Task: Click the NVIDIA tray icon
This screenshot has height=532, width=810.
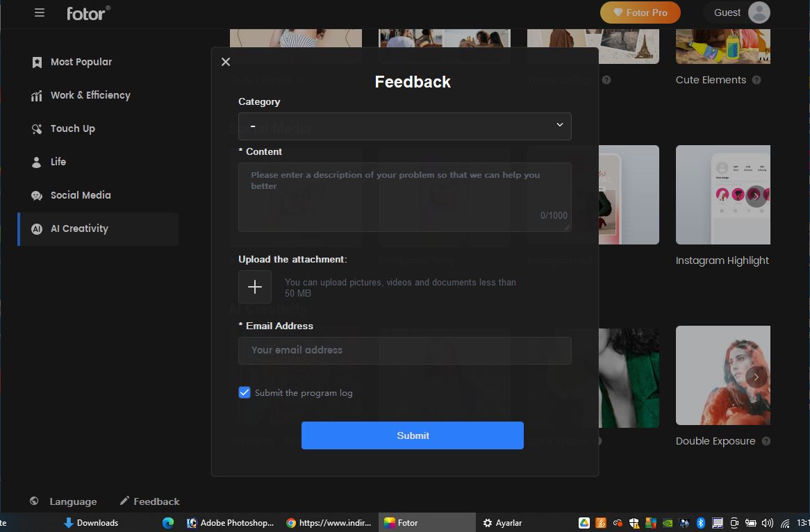Action: tap(668, 523)
